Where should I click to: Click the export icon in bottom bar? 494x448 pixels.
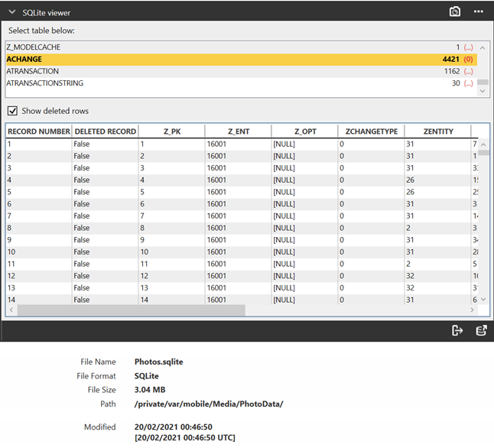[x=457, y=330]
